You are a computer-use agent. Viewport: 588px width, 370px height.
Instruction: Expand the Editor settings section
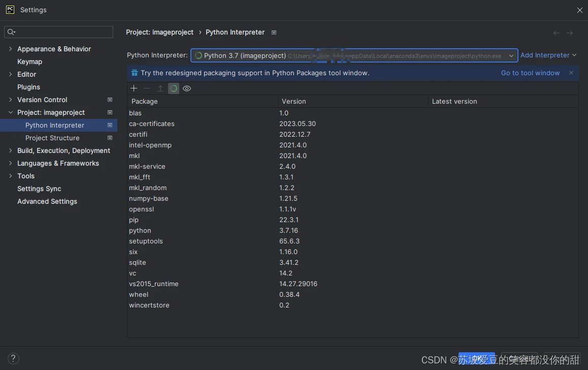point(11,74)
